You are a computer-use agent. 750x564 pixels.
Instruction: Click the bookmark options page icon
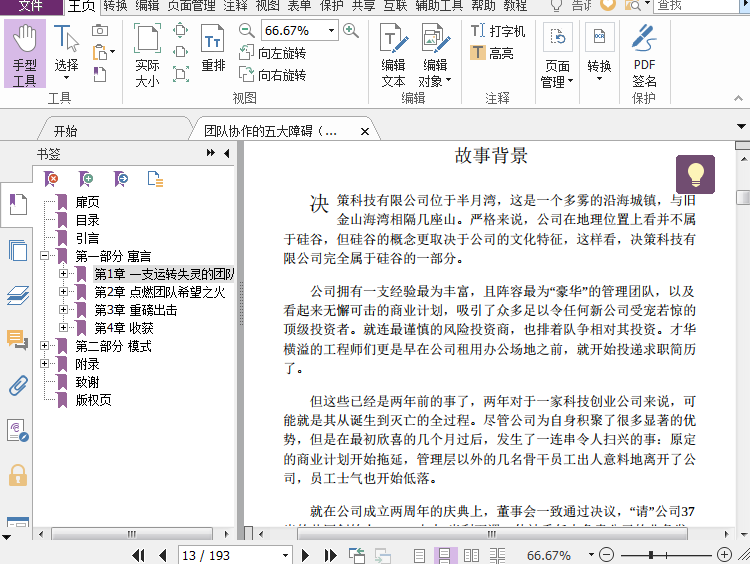[155, 179]
